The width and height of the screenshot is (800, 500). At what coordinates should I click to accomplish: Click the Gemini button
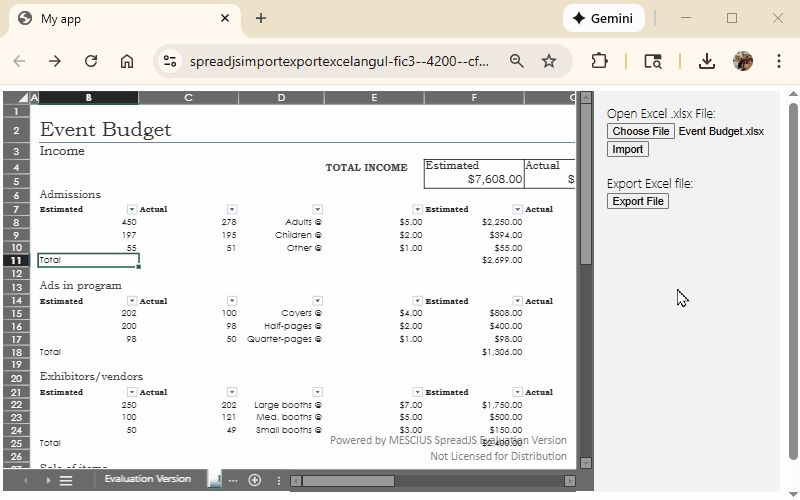tap(604, 18)
